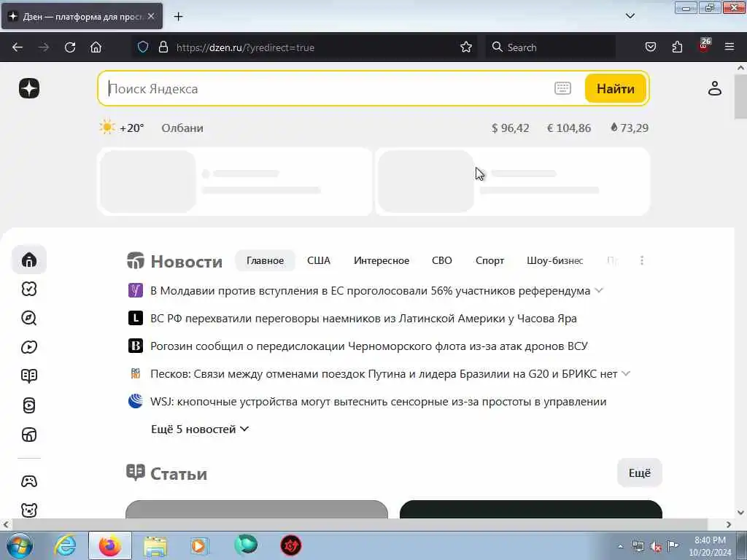This screenshot has width=747, height=560.
Task: Read news about ВС РФ перехватили переговоры
Action: (x=363, y=318)
